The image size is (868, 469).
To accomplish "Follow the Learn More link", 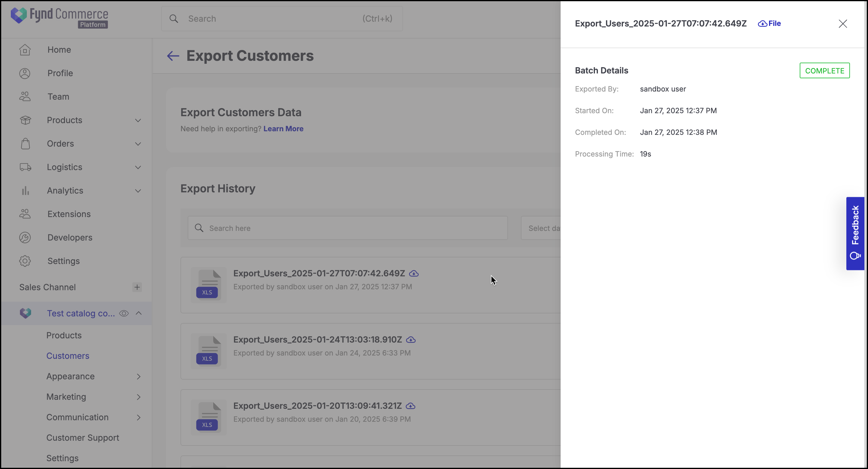I will [283, 129].
